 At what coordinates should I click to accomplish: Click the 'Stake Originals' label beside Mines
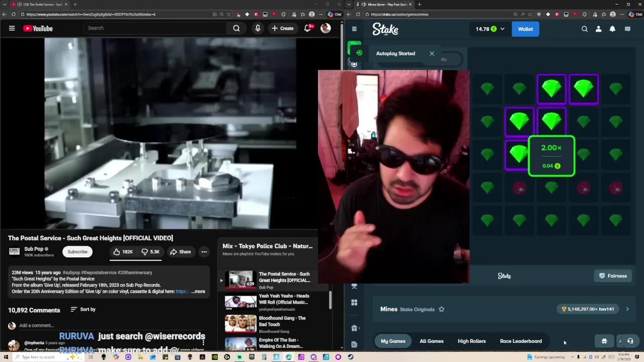[417, 309]
